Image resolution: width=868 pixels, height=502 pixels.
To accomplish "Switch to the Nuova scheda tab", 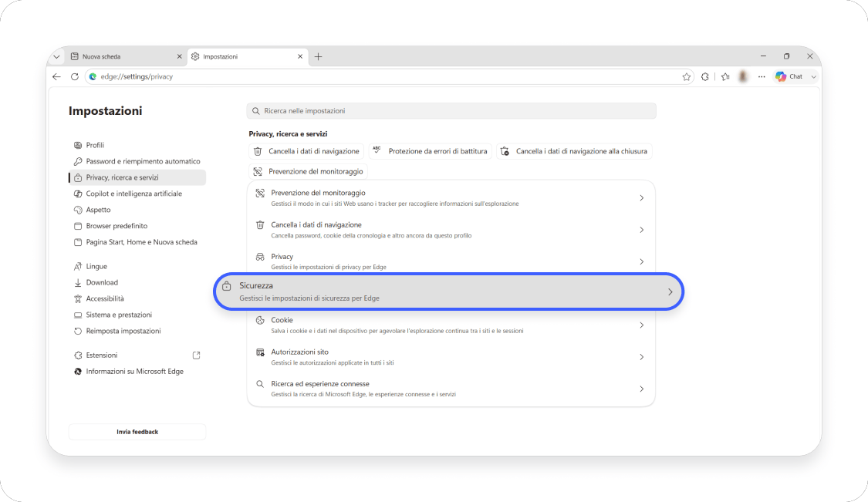I will [126, 56].
